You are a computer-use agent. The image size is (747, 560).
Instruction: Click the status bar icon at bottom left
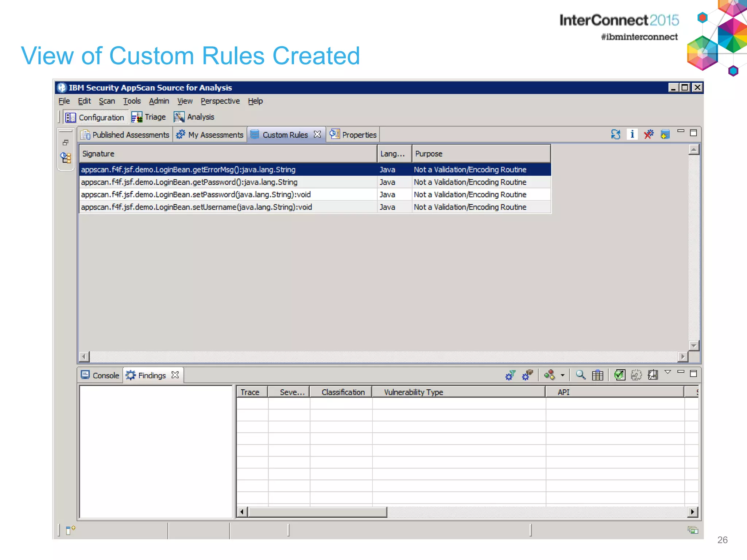[x=70, y=530]
